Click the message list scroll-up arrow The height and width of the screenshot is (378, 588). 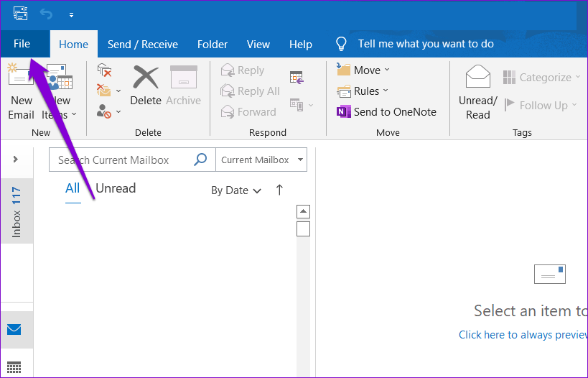(303, 211)
